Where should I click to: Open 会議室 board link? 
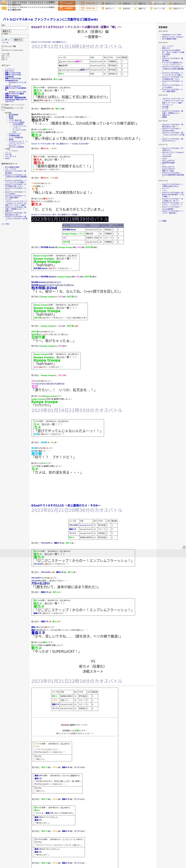11,119
